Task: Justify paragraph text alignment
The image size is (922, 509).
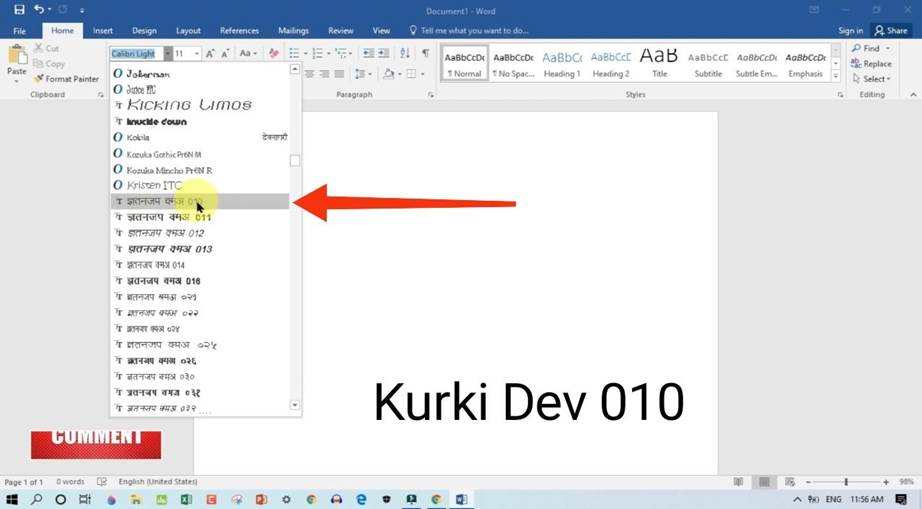Action: click(x=339, y=73)
